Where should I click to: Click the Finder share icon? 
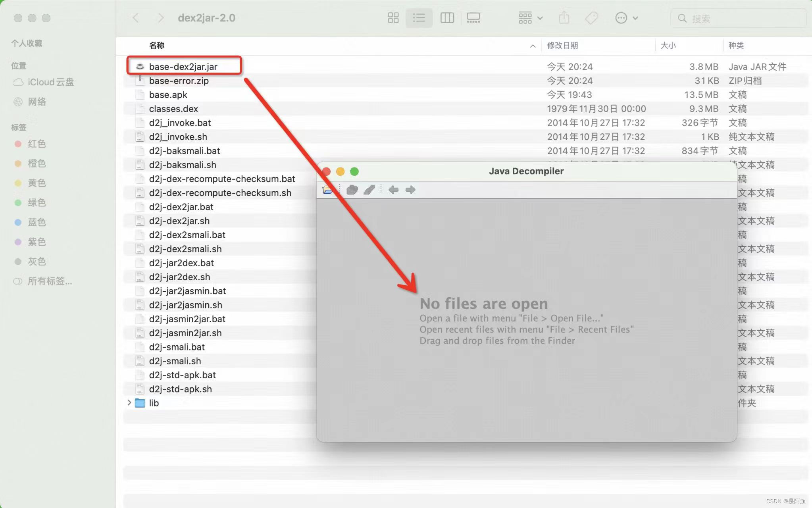coord(564,18)
